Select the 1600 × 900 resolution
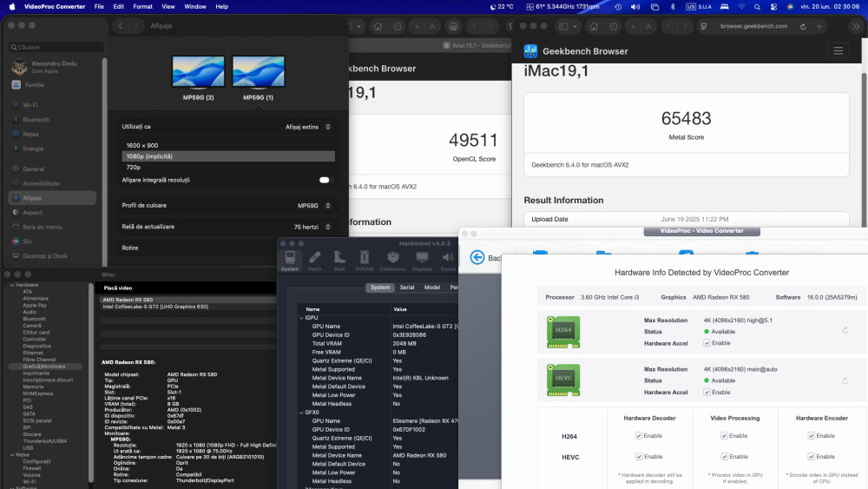This screenshot has width=868, height=489. (x=228, y=146)
